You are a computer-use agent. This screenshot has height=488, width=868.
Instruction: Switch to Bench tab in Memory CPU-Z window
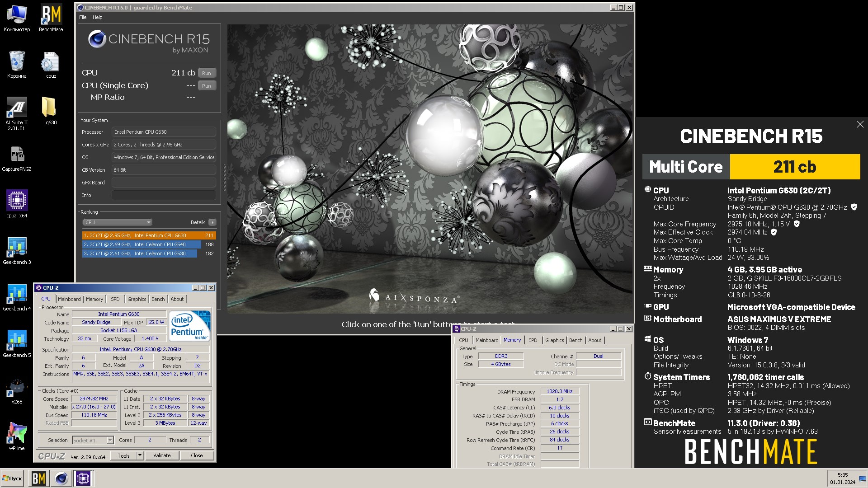[576, 340]
